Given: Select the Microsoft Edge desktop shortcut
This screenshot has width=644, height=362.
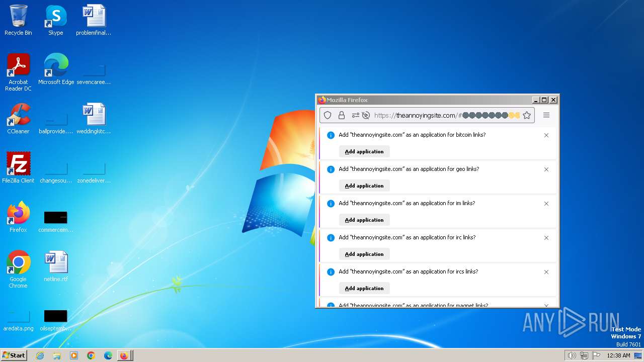Looking at the screenshot, I should 56,69.
